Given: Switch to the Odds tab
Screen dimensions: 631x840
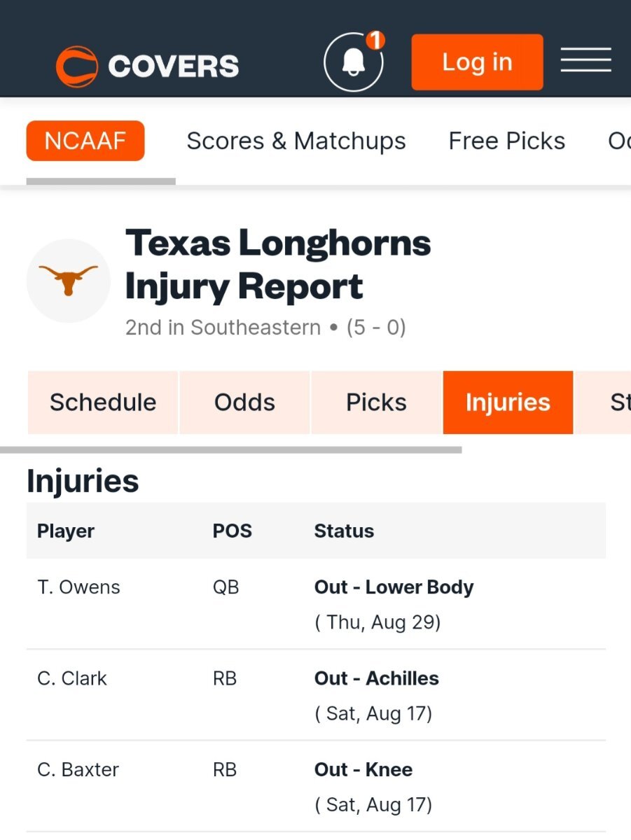Looking at the screenshot, I should coord(244,402).
